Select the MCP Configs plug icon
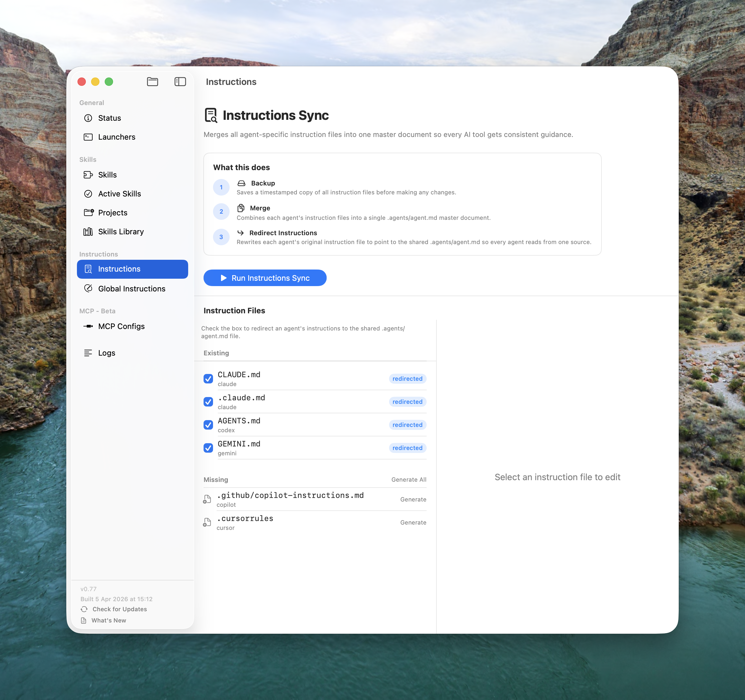 click(88, 326)
